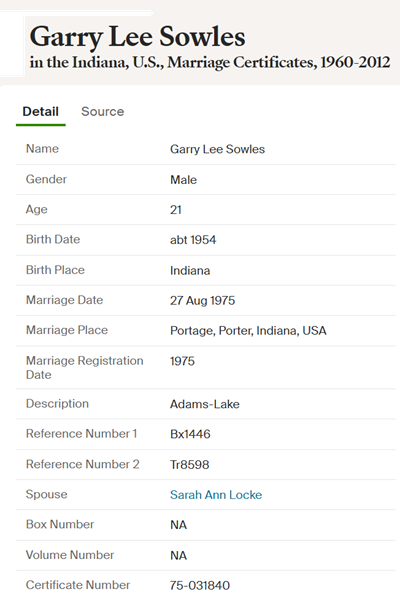Click the Certificate Number field label
This screenshot has width=400, height=608.
point(78,585)
